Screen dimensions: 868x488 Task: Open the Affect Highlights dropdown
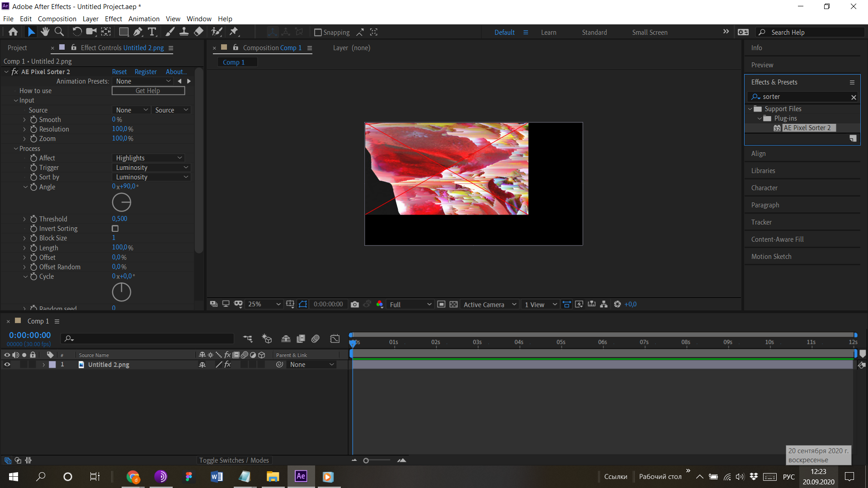coord(148,158)
